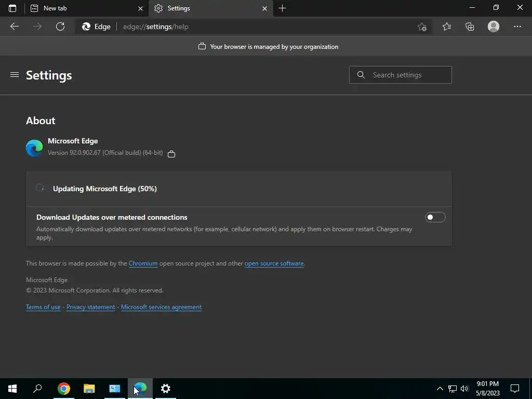
Task: Add this page to favorites star icon
Action: coord(422,26)
